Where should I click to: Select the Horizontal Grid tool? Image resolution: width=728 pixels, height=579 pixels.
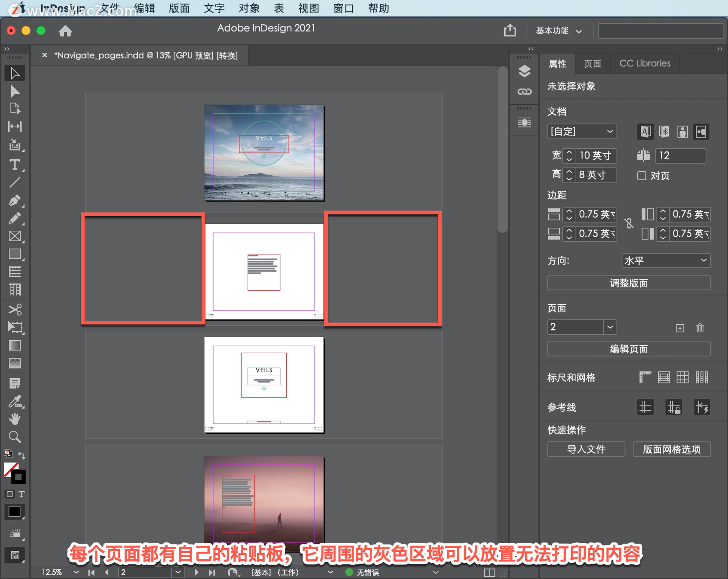click(x=15, y=272)
